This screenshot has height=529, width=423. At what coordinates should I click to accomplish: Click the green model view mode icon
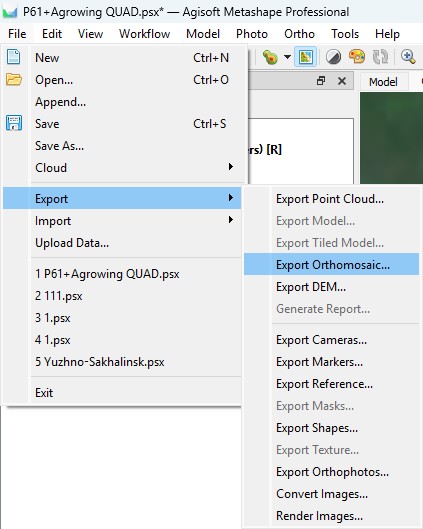270,57
